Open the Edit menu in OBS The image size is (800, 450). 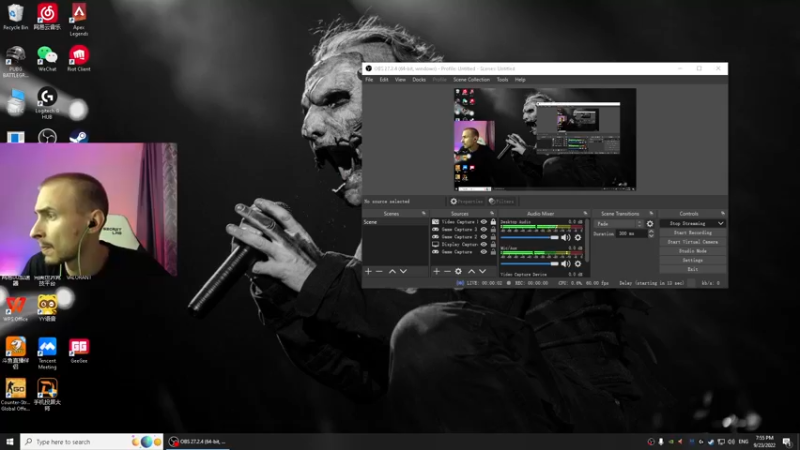click(384, 80)
